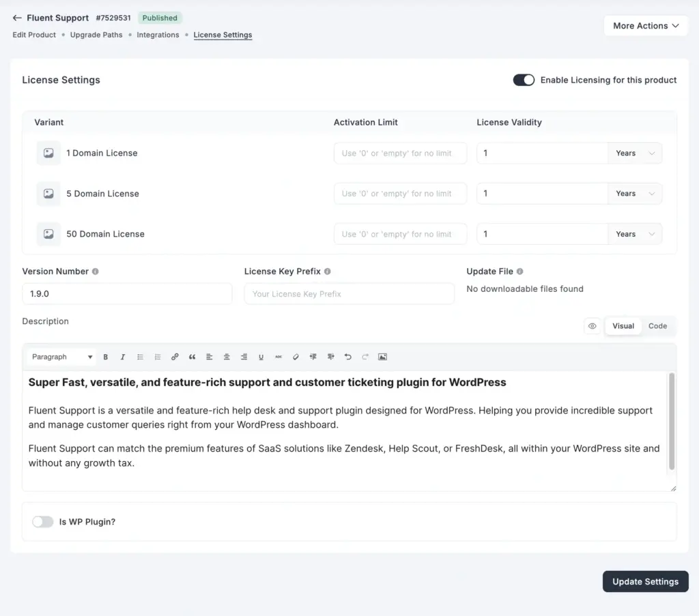699x616 pixels.
Task: Clear formatting with the eraser icon
Action: pos(296,357)
